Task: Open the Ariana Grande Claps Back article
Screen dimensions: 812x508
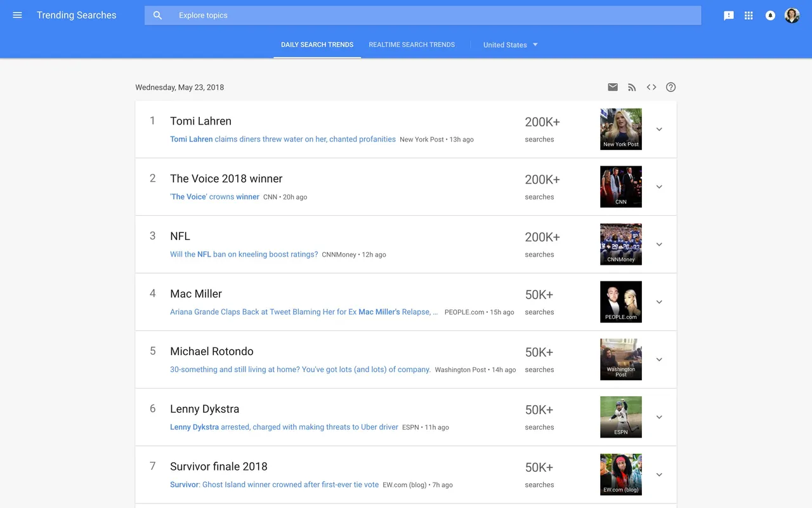Action: (304, 312)
